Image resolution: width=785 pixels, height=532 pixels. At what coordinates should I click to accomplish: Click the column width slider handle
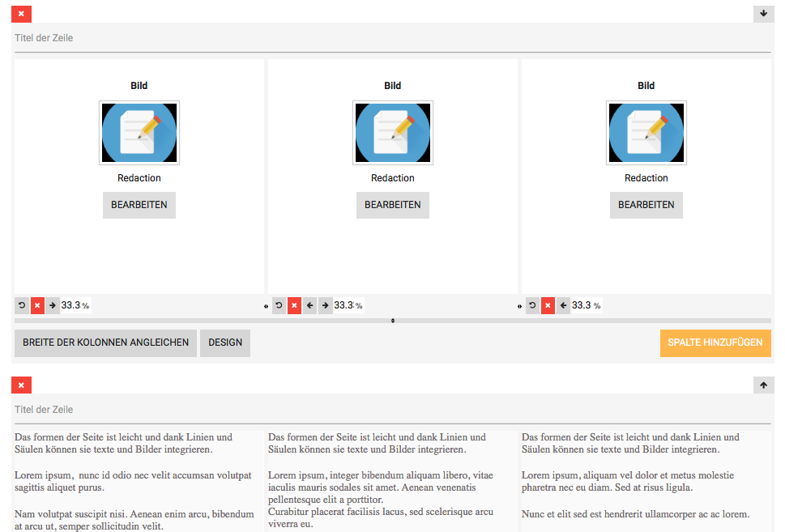pos(393,321)
